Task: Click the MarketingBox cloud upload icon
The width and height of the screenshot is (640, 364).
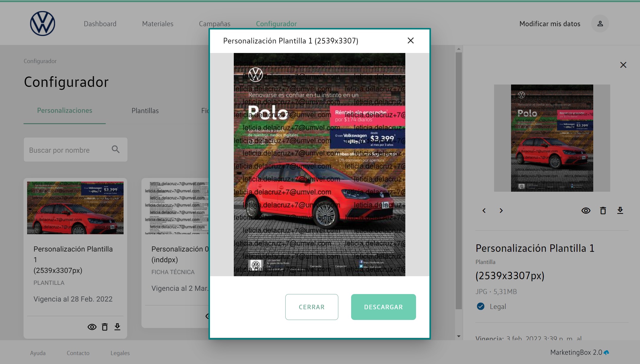Action: tap(606, 353)
